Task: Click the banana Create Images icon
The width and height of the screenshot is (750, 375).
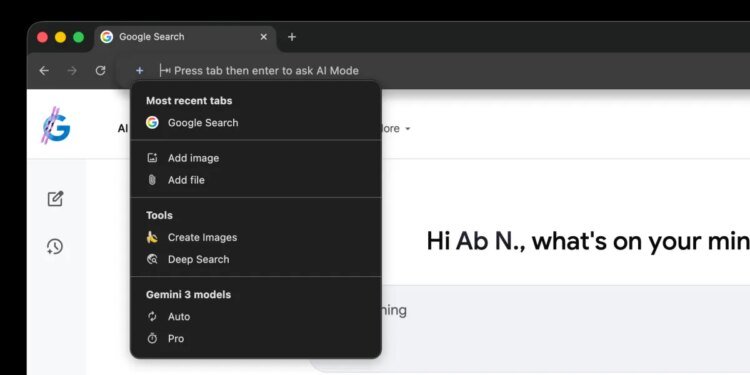Action: pos(152,237)
